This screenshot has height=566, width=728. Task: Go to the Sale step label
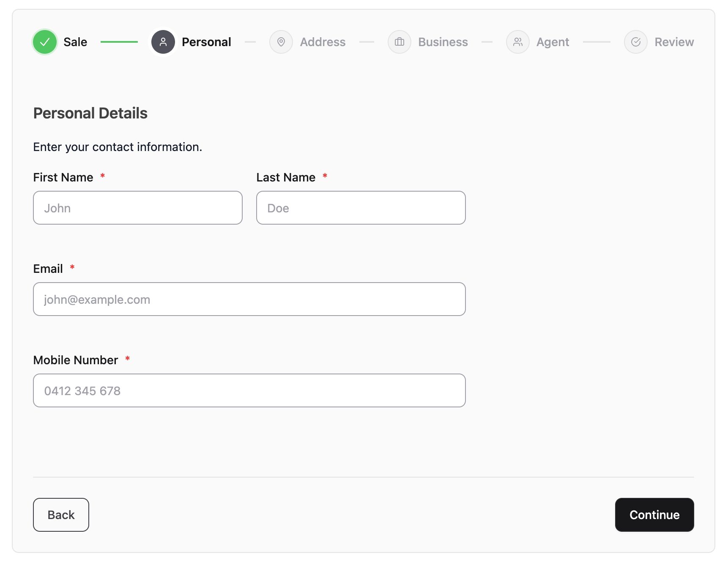click(x=75, y=42)
